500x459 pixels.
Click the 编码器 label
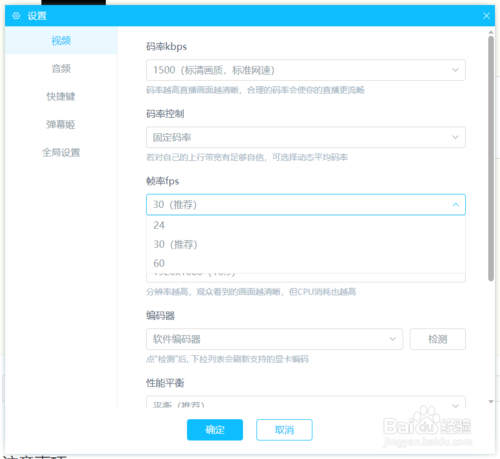coord(160,316)
